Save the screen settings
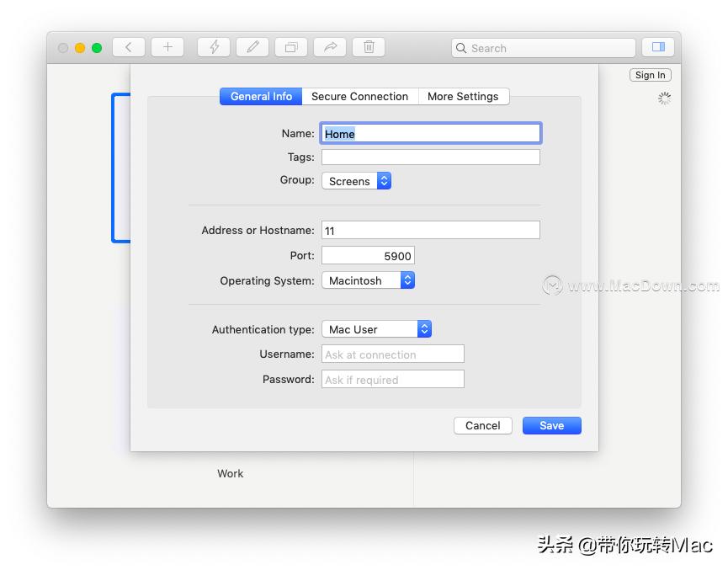The width and height of the screenshot is (728, 570). coord(551,425)
